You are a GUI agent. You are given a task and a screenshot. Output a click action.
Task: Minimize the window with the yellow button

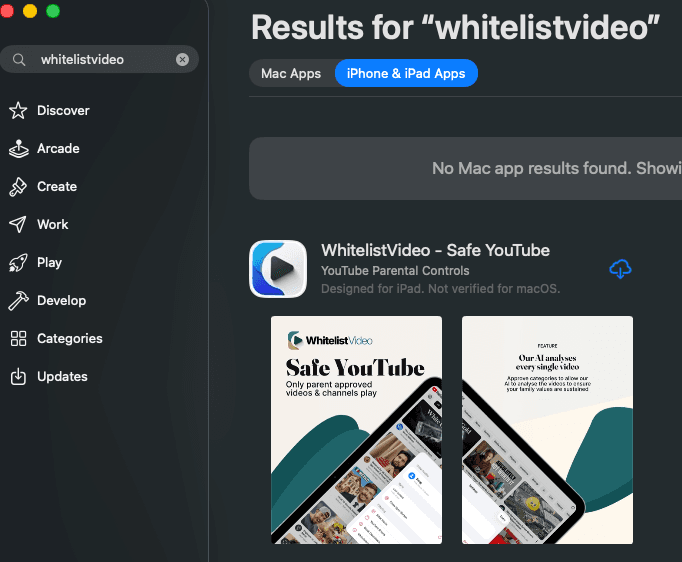[30, 11]
